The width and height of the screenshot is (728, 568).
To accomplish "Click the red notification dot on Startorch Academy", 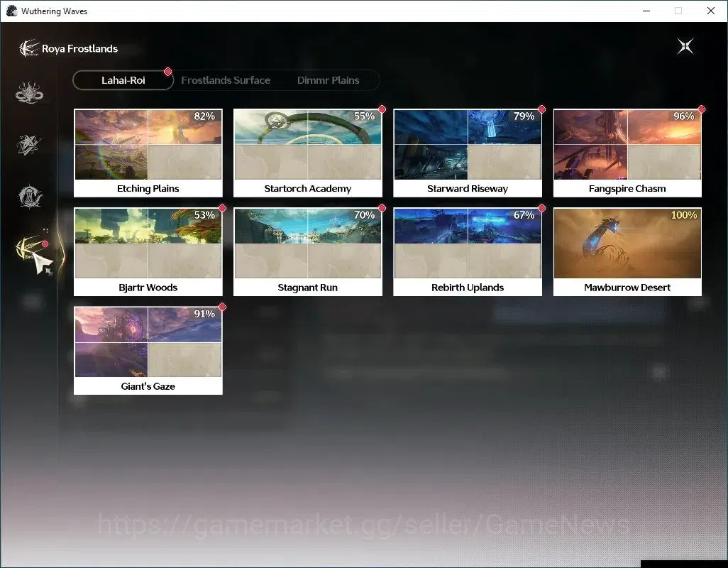I will point(382,109).
